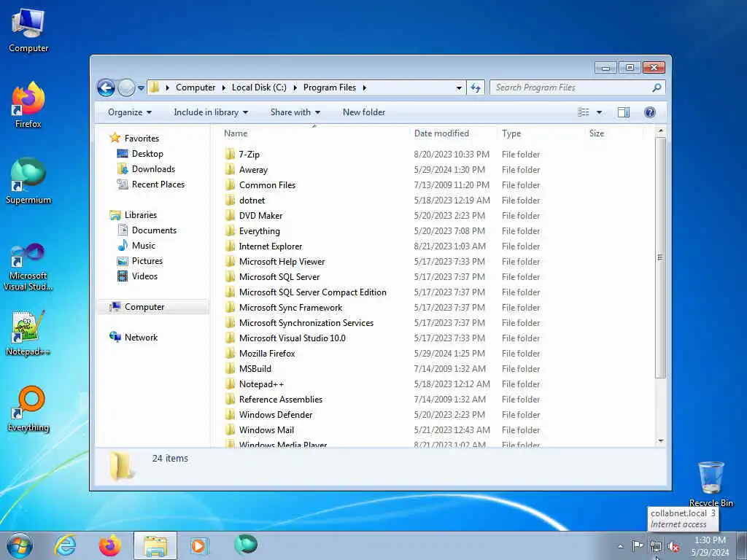Select the DVD Maker folder
The width and height of the screenshot is (747, 560).
260,216
